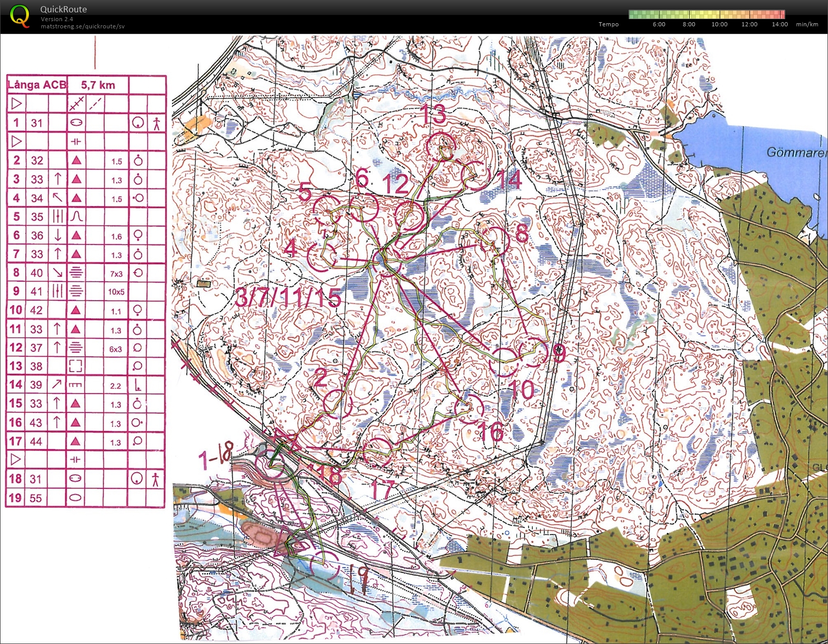
Task: Click control code 43 in row 16
Action: tap(36, 423)
